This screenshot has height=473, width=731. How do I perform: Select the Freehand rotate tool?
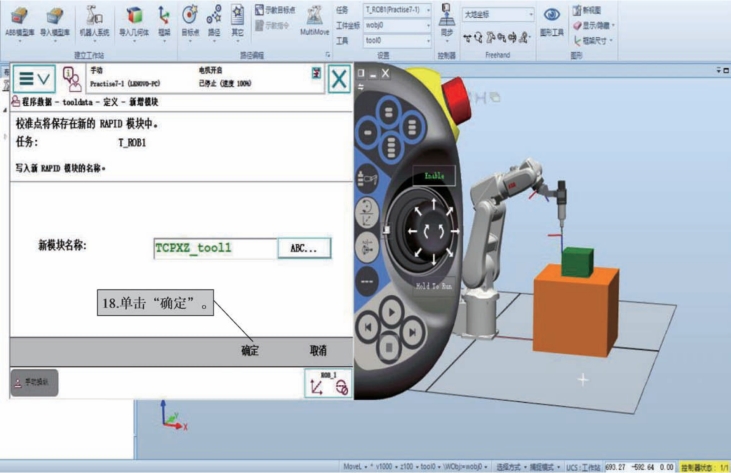[478, 38]
